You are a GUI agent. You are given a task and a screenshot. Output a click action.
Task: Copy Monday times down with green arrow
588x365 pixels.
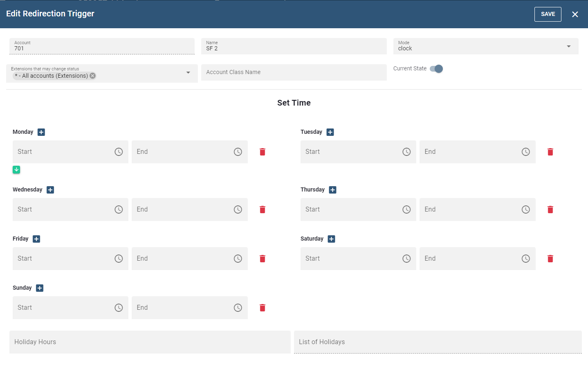[16, 170]
